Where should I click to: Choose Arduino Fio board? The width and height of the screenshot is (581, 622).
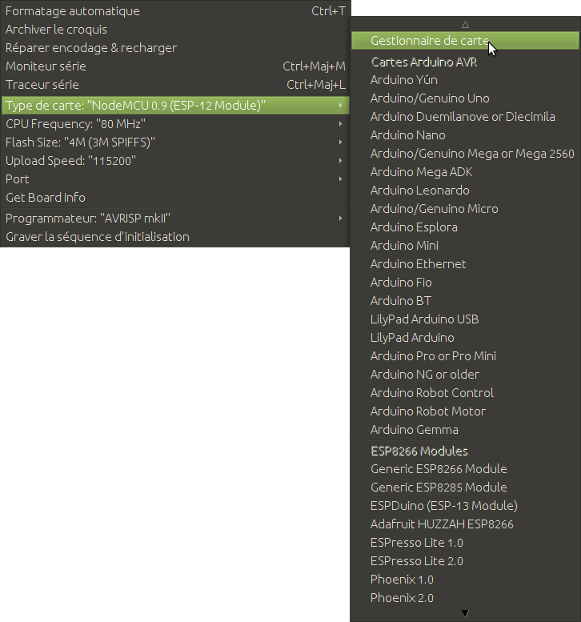click(465, 282)
